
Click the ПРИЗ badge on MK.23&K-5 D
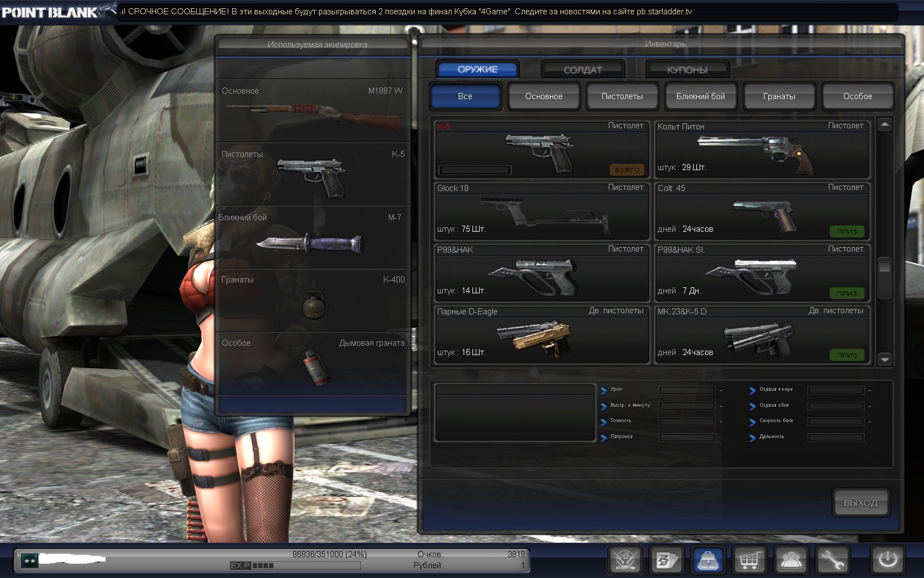click(x=847, y=355)
